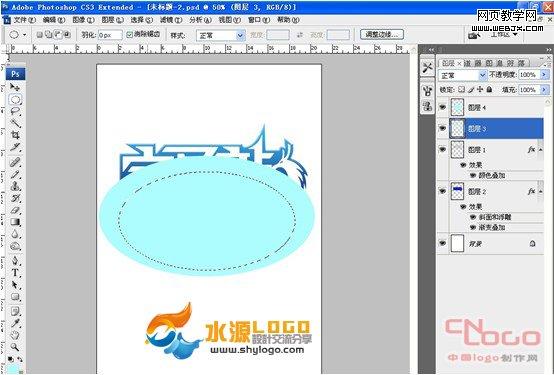Screen dimensions: 554x375
Task: Select the Healing Brush tool
Action: pyautogui.click(x=15, y=162)
